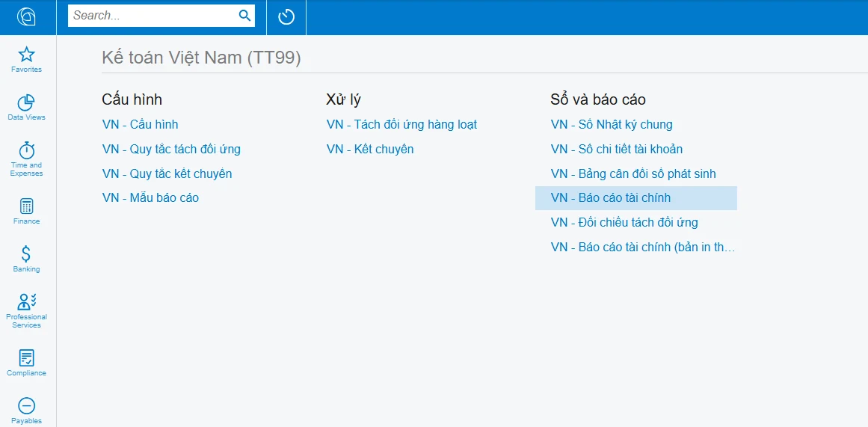Open VN - Sổ chi tiết tài khoản
Screen dimensions: 868x427
pyautogui.click(x=617, y=149)
